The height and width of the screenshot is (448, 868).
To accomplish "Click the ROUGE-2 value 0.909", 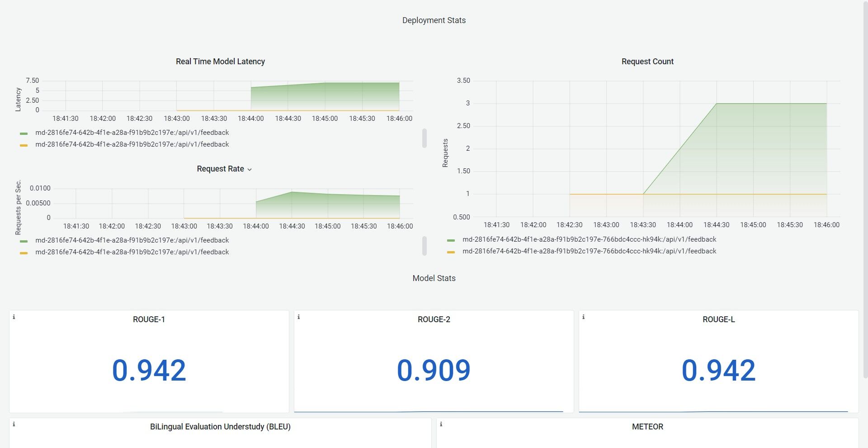I will (434, 370).
